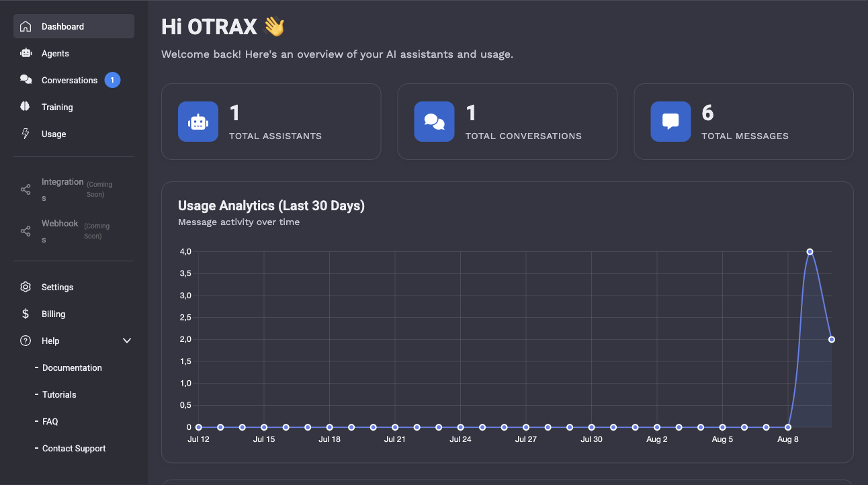Click the Help question mark icon
The height and width of the screenshot is (485, 868).
(x=26, y=341)
